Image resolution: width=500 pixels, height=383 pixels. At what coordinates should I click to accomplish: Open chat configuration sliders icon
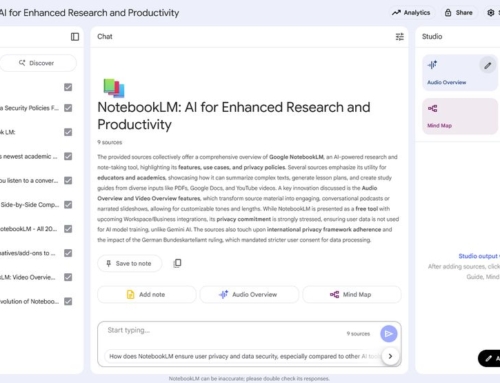click(x=399, y=37)
